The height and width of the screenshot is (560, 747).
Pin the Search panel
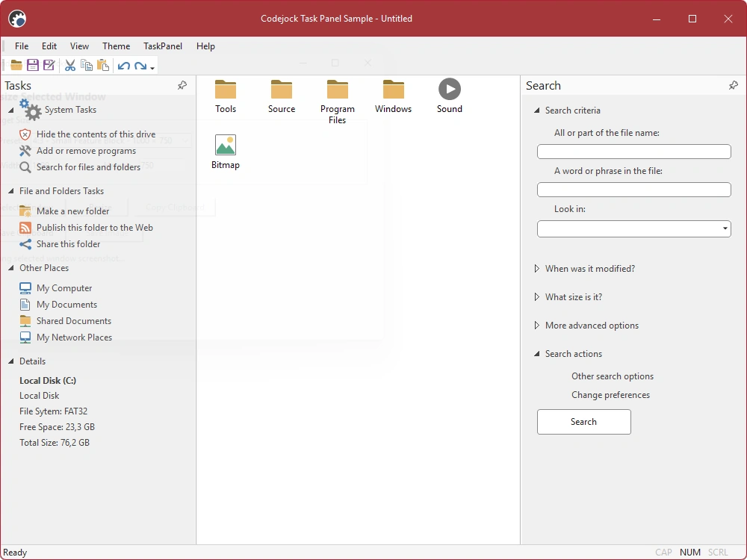pos(734,85)
